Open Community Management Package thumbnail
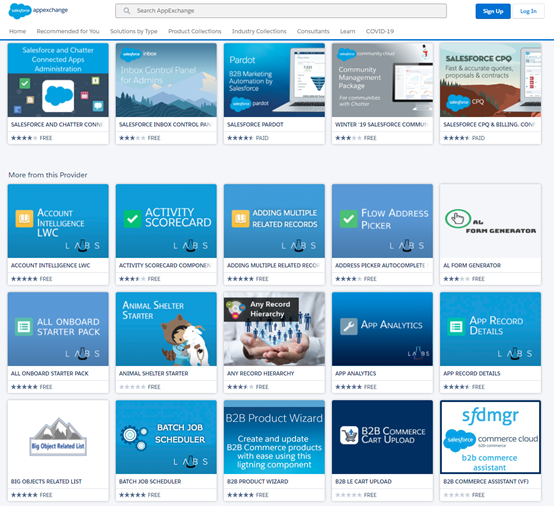554x506 pixels. pos(382,80)
